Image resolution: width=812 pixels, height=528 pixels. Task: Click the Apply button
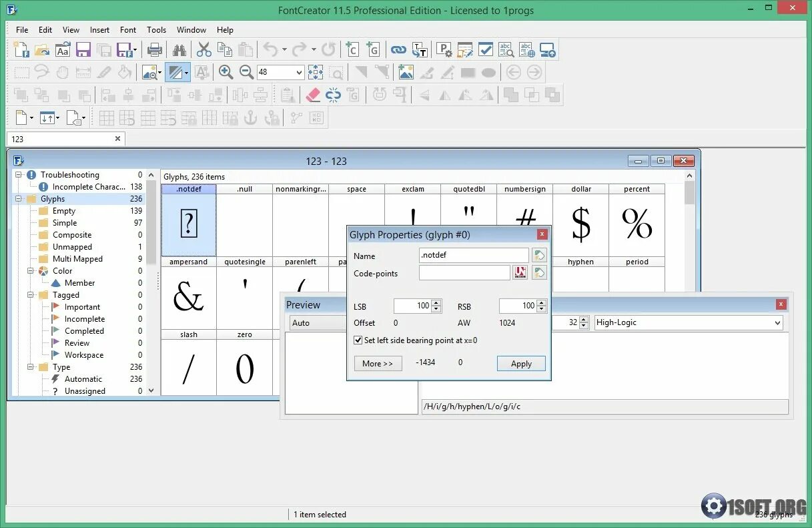pyautogui.click(x=521, y=364)
